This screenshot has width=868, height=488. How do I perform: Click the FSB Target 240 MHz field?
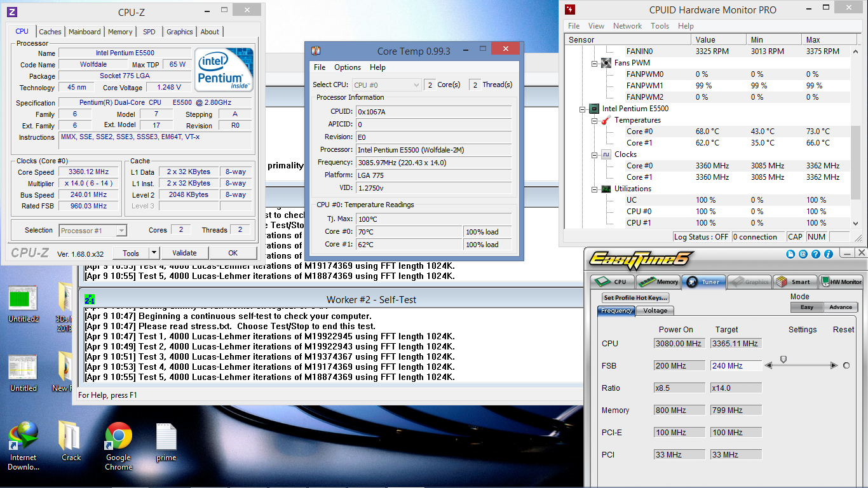coord(736,366)
